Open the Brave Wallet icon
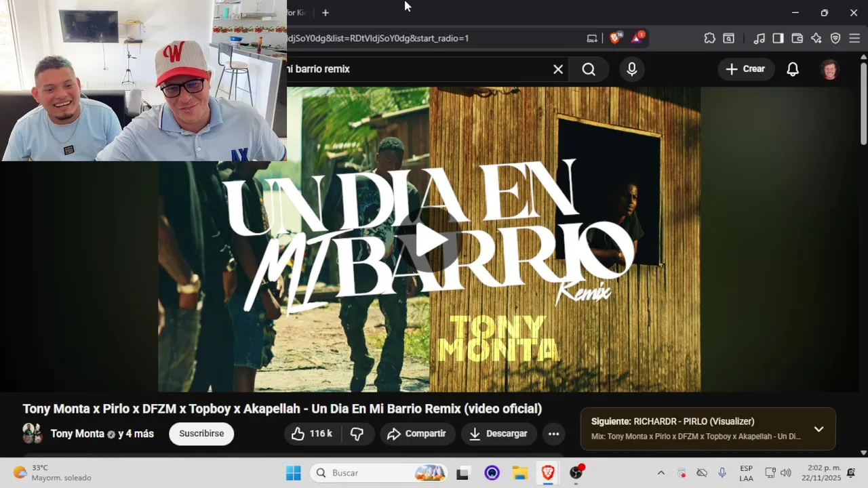This screenshot has height=488, width=868. [797, 38]
